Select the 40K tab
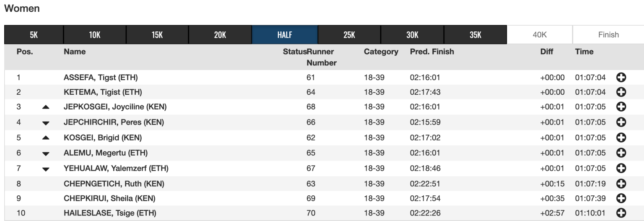Image resolution: width=644 pixels, height=221 pixels. point(540,35)
